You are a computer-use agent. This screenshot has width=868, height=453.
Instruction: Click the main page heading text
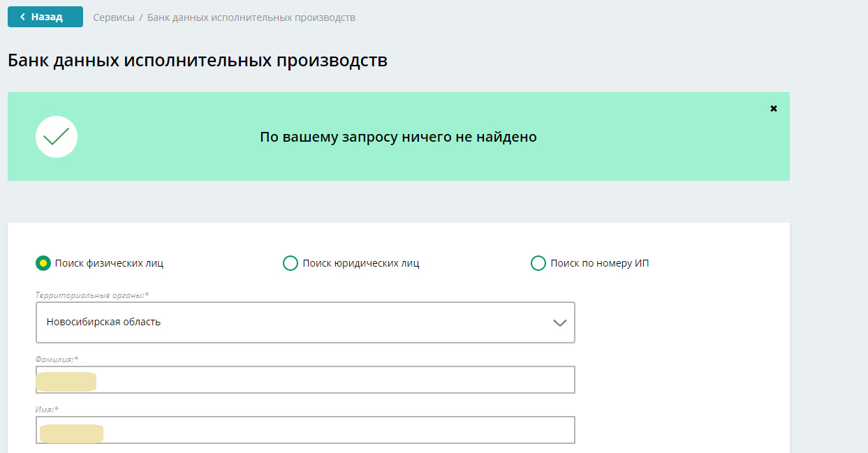(x=198, y=60)
